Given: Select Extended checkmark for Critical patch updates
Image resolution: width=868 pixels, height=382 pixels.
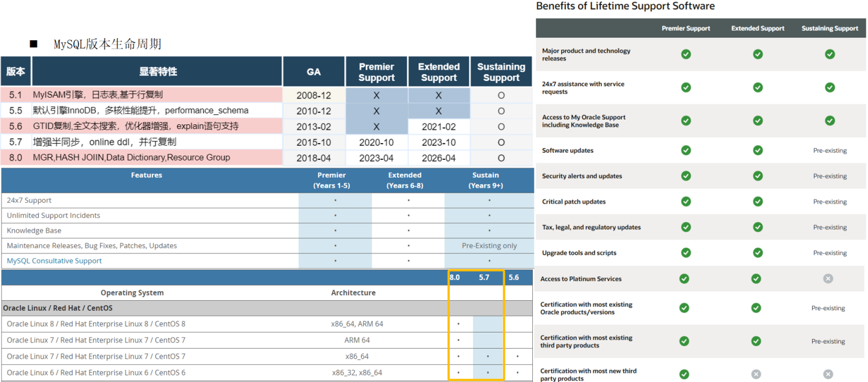Looking at the screenshot, I should 758,202.
